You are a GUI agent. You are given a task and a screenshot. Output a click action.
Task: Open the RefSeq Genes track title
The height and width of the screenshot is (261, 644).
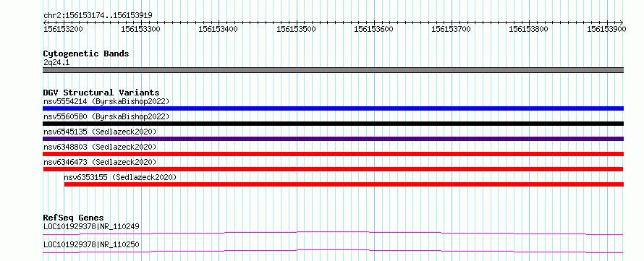[74, 218]
